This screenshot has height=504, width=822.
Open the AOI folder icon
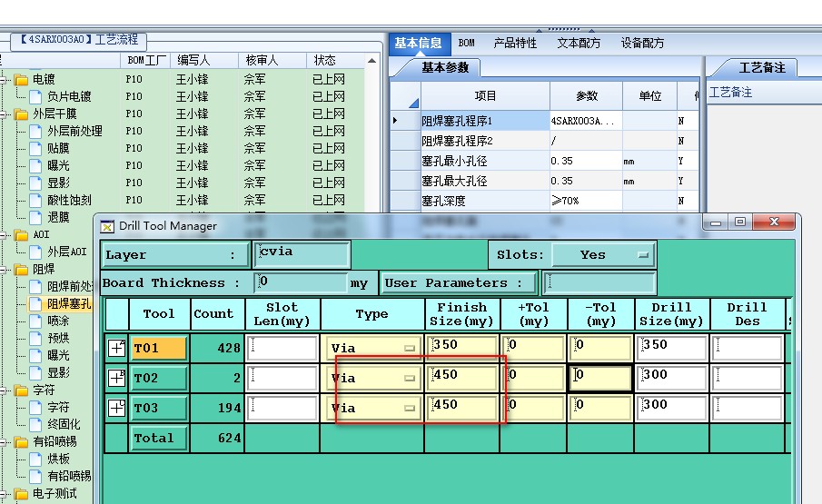pyautogui.click(x=21, y=235)
